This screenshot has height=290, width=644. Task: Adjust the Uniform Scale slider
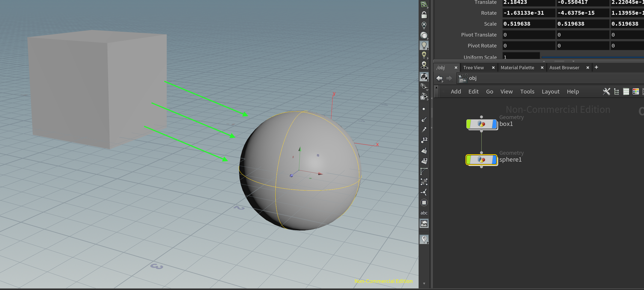[593, 57]
